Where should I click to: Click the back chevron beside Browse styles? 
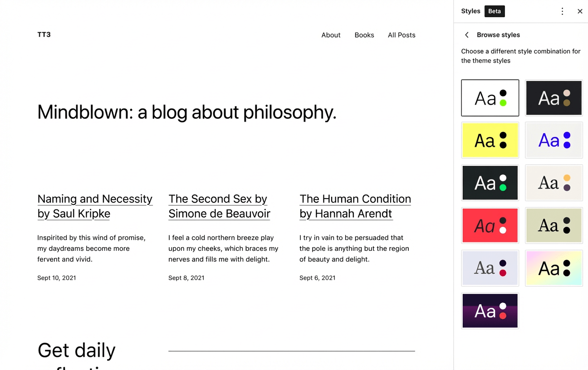pyautogui.click(x=467, y=35)
